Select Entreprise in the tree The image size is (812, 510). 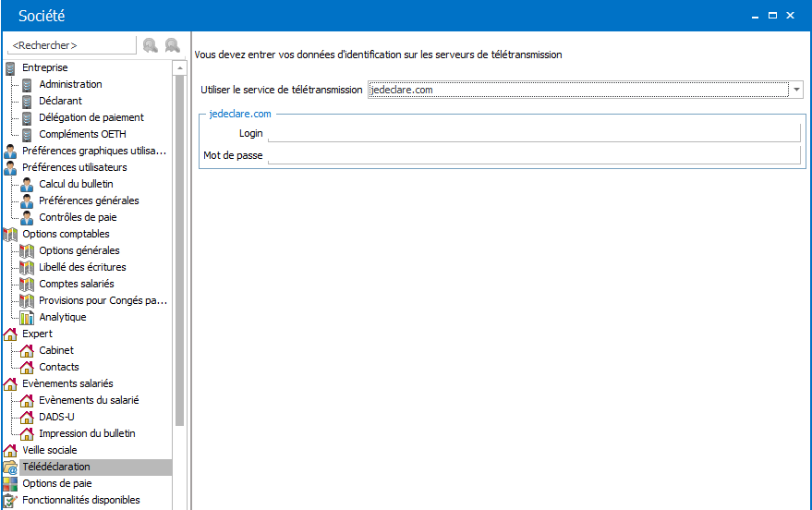pyautogui.click(x=45, y=67)
